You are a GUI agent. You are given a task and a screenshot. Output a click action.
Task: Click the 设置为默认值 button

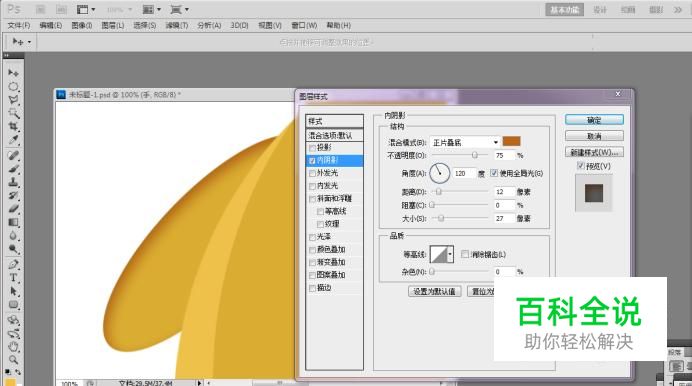click(434, 292)
